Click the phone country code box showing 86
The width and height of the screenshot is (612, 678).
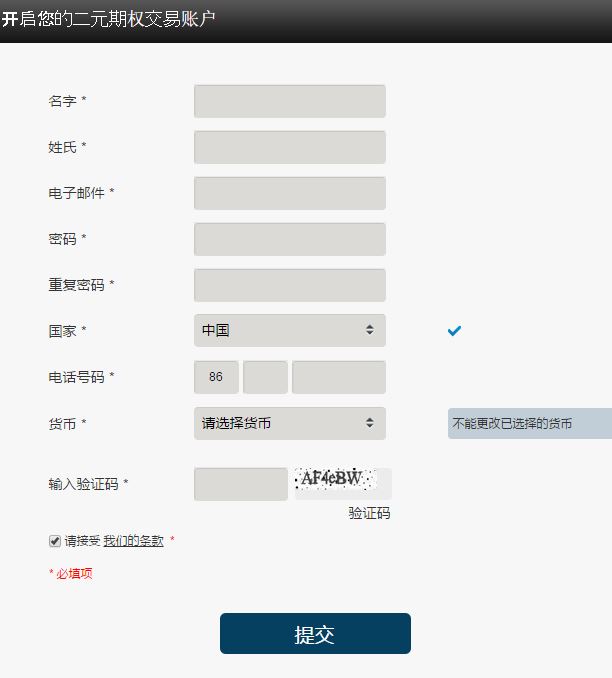point(216,377)
